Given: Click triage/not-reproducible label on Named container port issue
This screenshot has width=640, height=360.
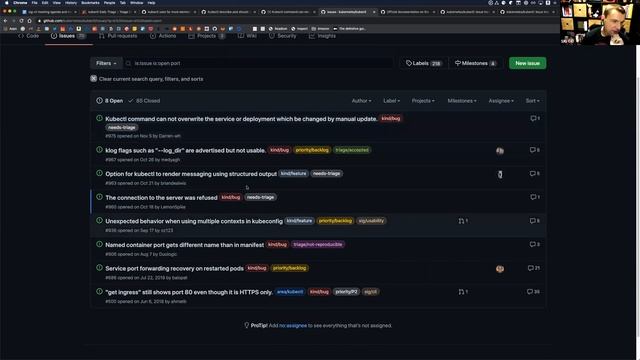Looking at the screenshot, I should point(318,244).
